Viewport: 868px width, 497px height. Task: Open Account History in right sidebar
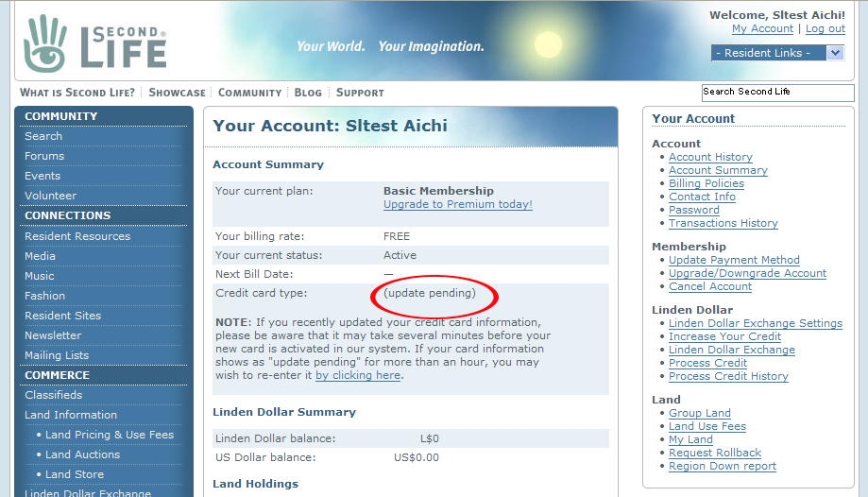tap(710, 157)
